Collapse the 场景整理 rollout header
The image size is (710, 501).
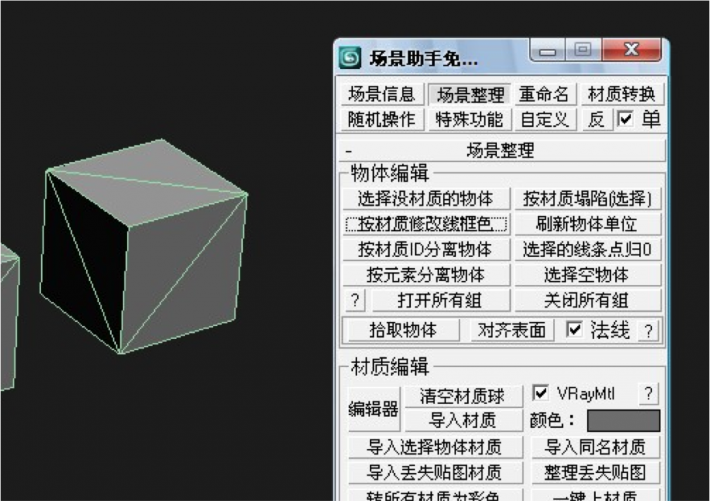pos(502,150)
